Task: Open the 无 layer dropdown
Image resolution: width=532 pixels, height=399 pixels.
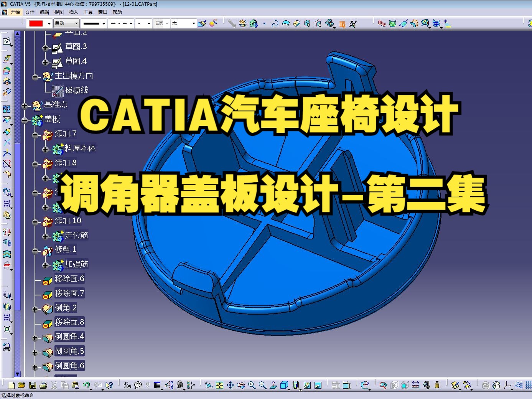Action: click(x=194, y=24)
